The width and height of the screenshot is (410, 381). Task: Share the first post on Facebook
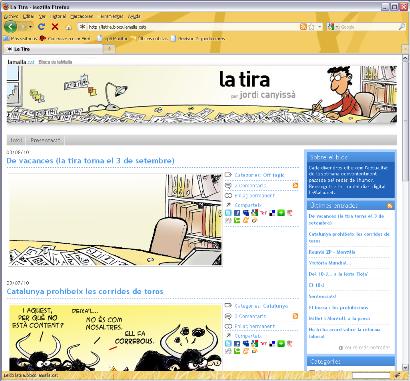pyautogui.click(x=237, y=213)
